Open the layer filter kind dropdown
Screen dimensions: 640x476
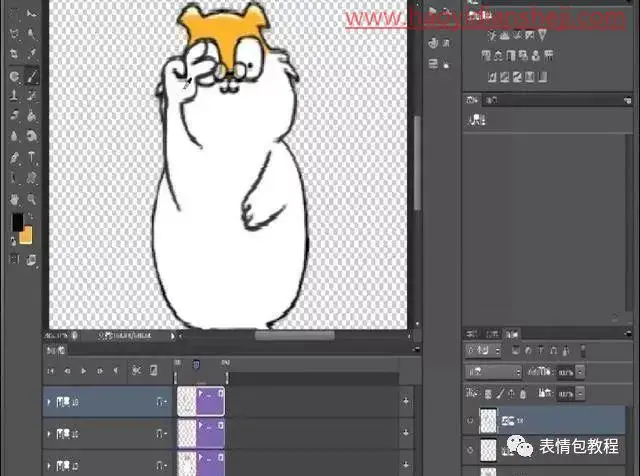pyautogui.click(x=484, y=350)
